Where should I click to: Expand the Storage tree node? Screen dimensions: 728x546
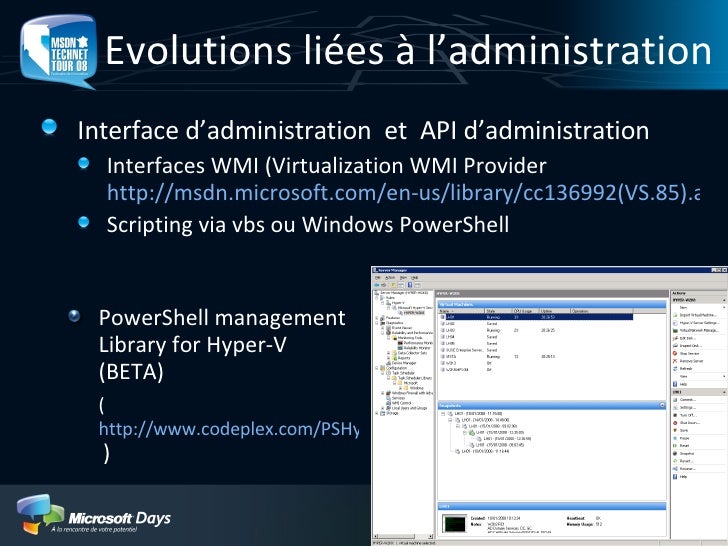point(377,413)
